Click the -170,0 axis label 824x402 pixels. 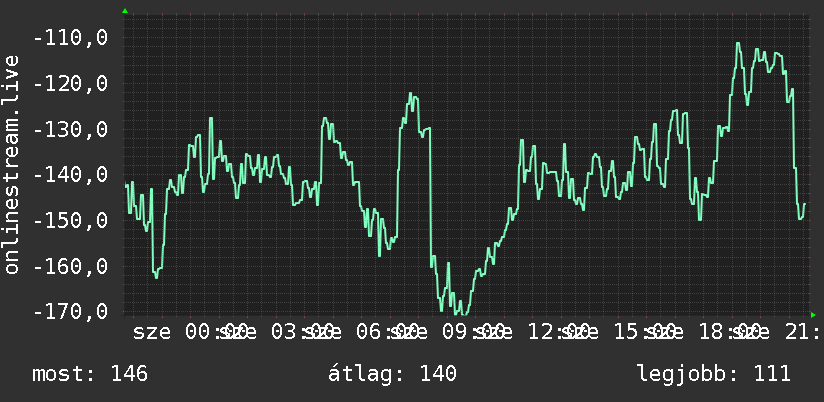pyautogui.click(x=70, y=311)
